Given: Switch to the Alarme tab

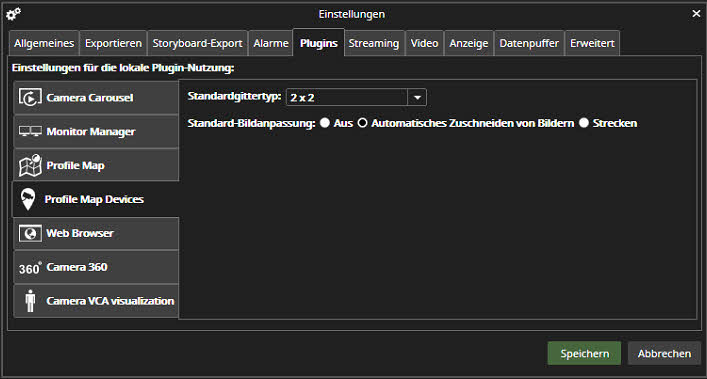Looking at the screenshot, I should 271,43.
